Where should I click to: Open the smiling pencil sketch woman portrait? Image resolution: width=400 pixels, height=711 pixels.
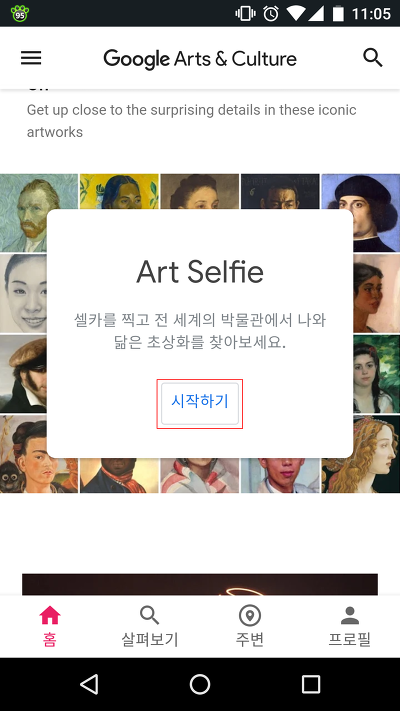[x=23, y=293]
